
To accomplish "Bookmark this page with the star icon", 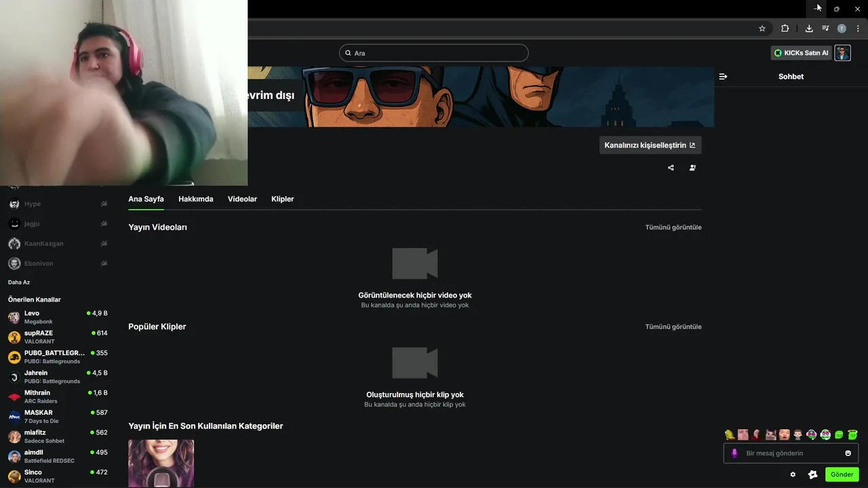I will point(762,28).
